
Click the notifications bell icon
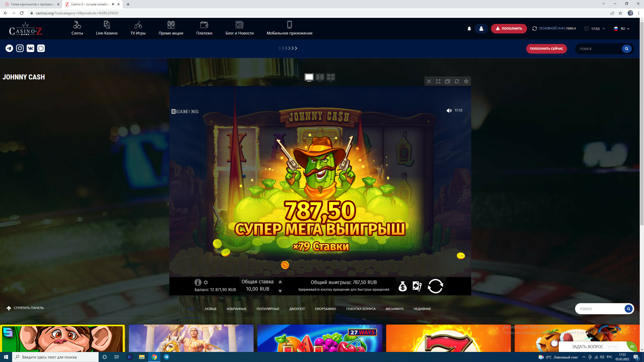pyautogui.click(x=469, y=29)
